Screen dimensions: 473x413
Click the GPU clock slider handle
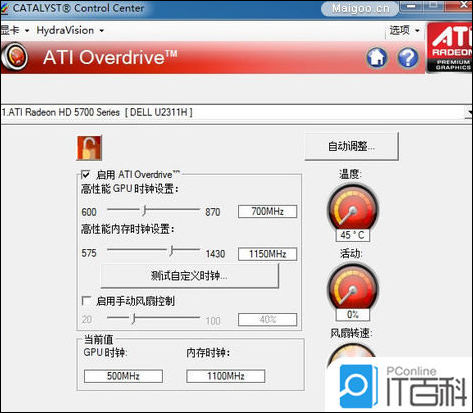144,211
